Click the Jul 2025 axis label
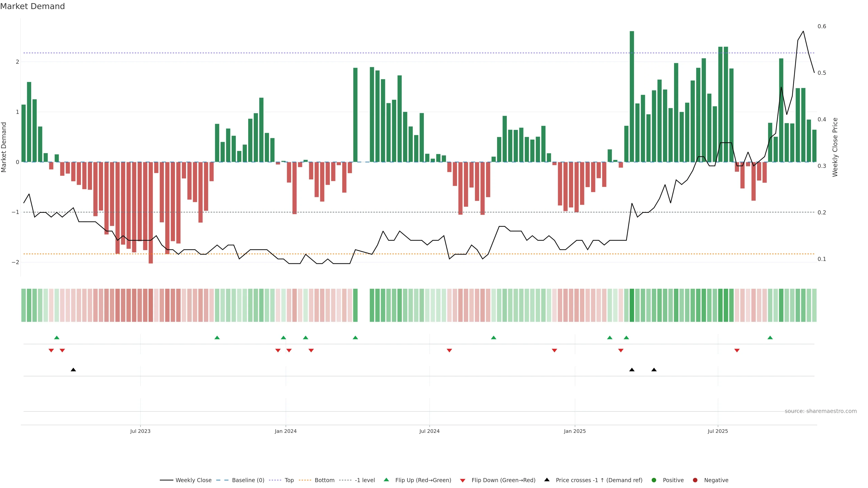868x488 pixels. [718, 432]
